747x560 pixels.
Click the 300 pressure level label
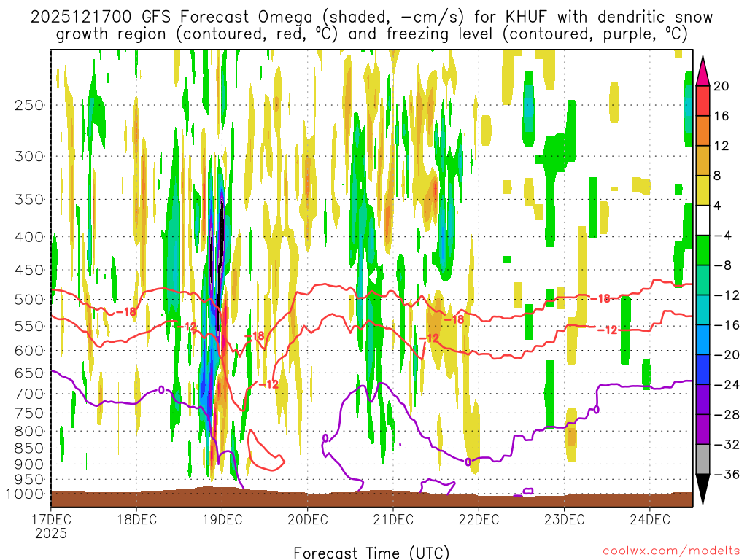pyautogui.click(x=29, y=156)
